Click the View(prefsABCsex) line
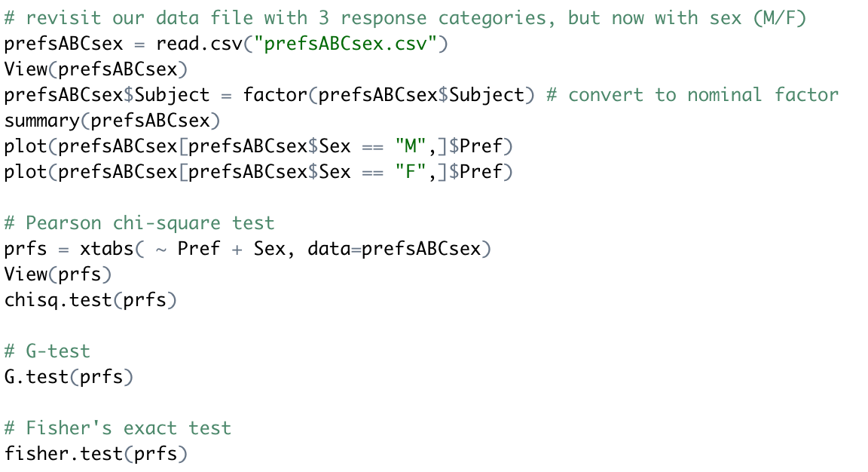Image resolution: width=868 pixels, height=472 pixels. (95, 69)
